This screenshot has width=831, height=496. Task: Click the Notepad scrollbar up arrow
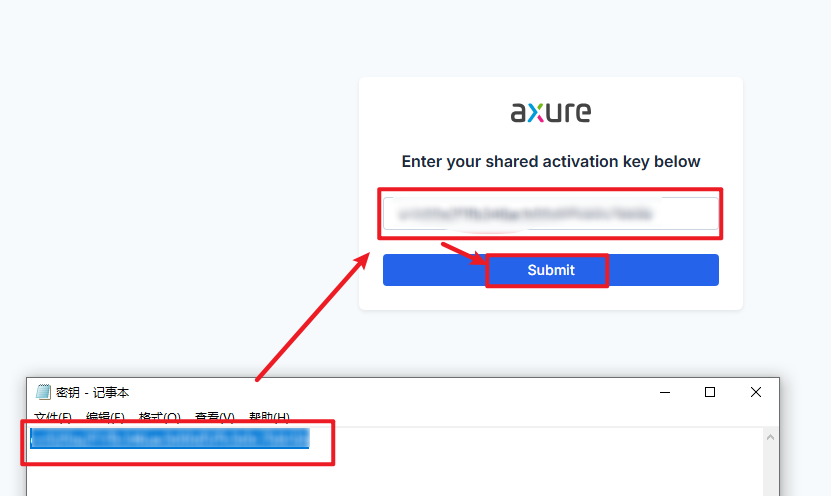[x=771, y=437]
